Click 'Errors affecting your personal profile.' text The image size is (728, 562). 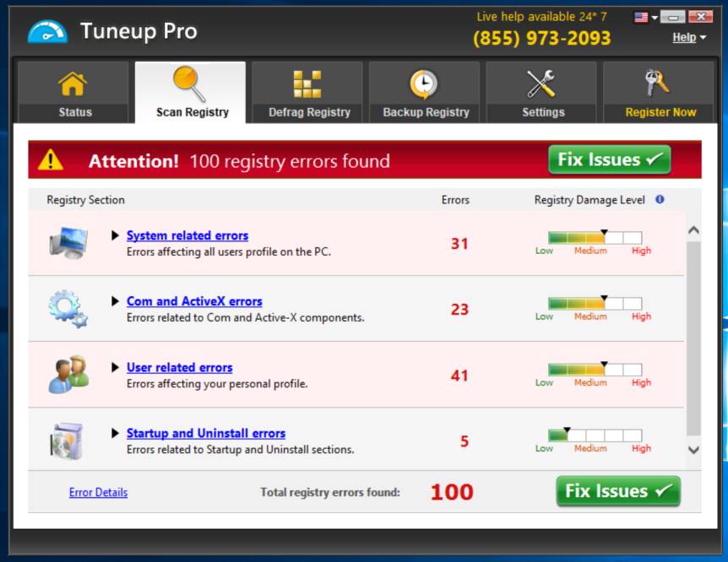(217, 384)
